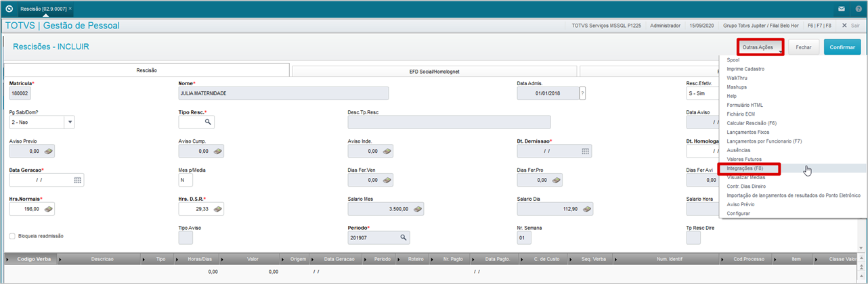The width and height of the screenshot is (868, 284).
Task: Switch to the Rescisão form tab
Action: click(147, 70)
